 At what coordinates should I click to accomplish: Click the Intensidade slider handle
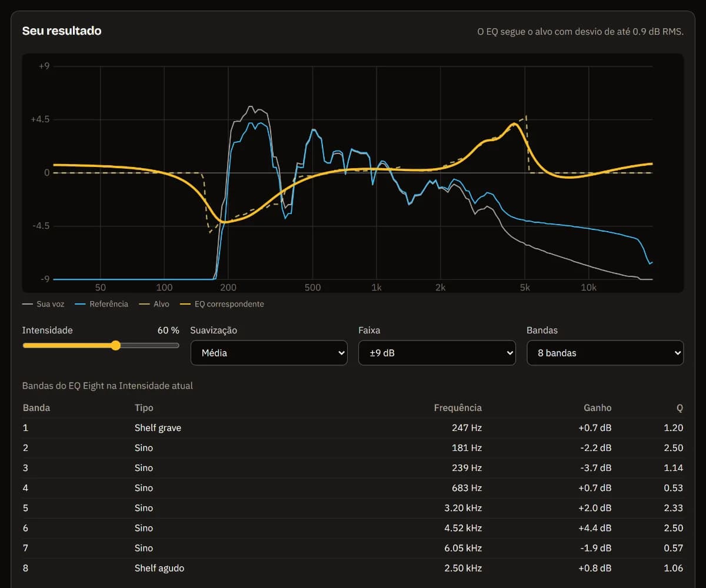click(x=116, y=345)
